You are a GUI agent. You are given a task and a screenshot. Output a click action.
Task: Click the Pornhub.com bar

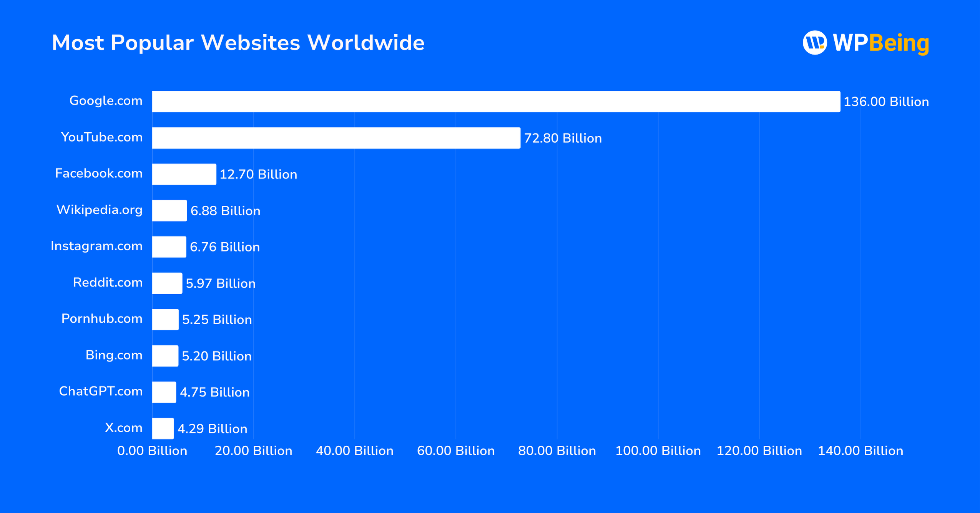[x=165, y=320]
